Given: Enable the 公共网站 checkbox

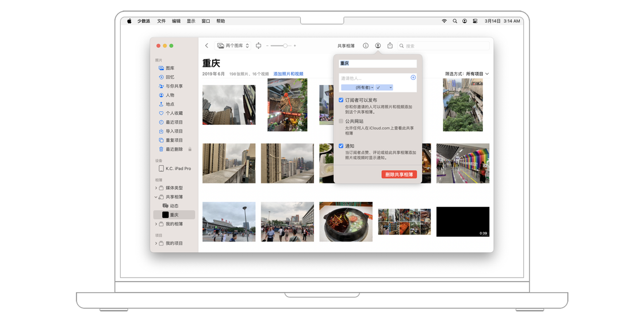Looking at the screenshot, I should [341, 121].
